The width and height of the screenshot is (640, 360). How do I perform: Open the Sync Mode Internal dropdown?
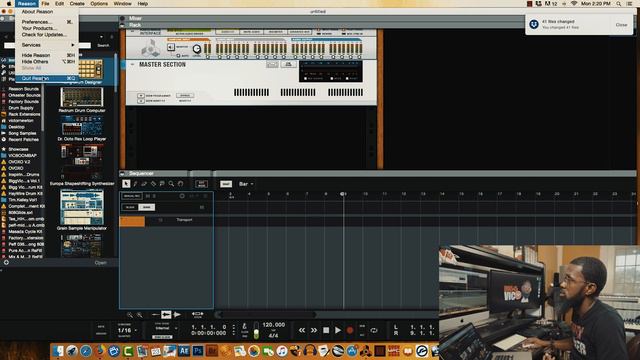pos(165,328)
